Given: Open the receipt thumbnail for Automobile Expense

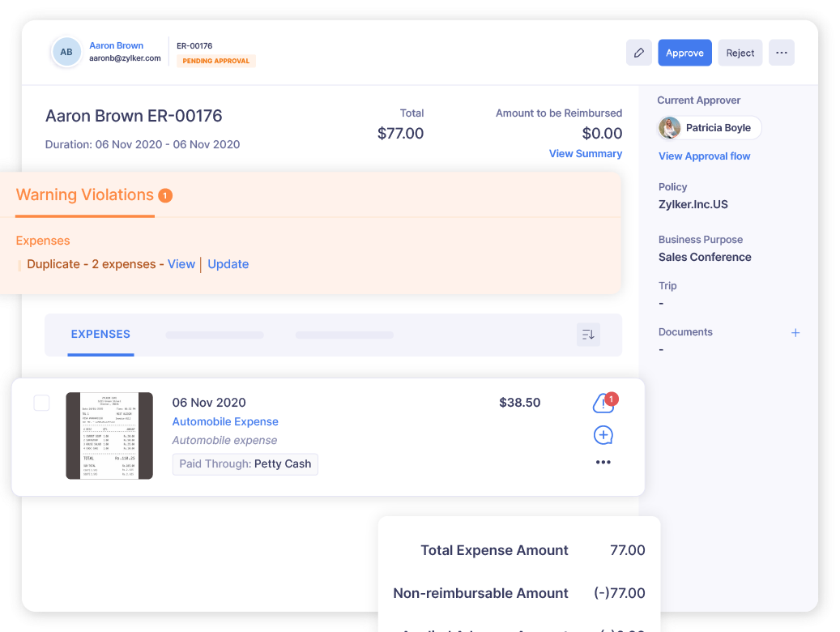Looking at the screenshot, I should pos(109,435).
